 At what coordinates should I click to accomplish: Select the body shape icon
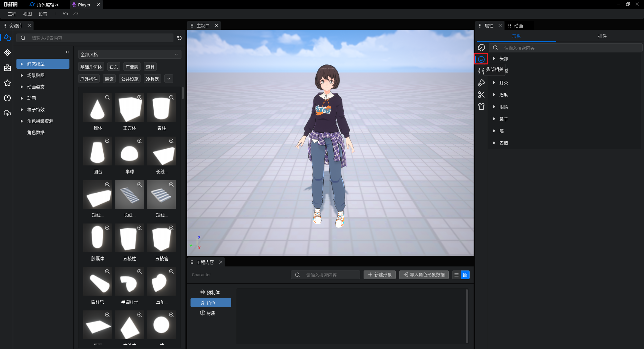pyautogui.click(x=481, y=71)
